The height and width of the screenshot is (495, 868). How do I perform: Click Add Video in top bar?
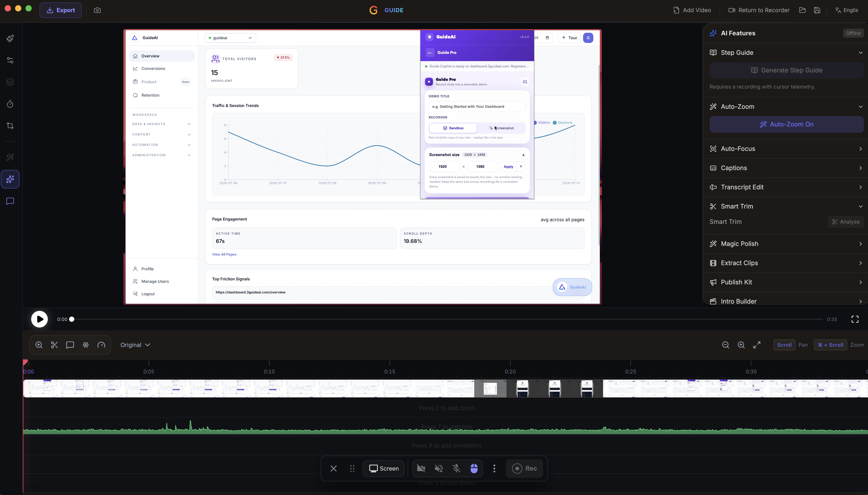[x=692, y=10]
